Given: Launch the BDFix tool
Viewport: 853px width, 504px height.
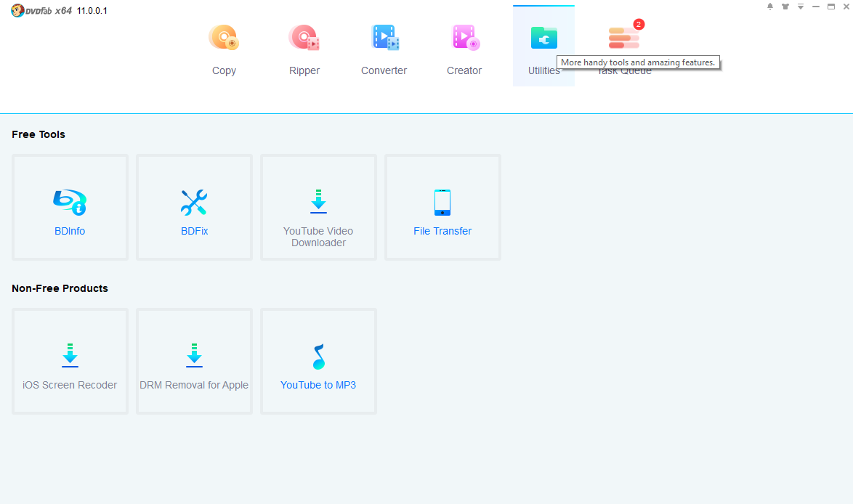Looking at the screenshot, I should [x=194, y=207].
